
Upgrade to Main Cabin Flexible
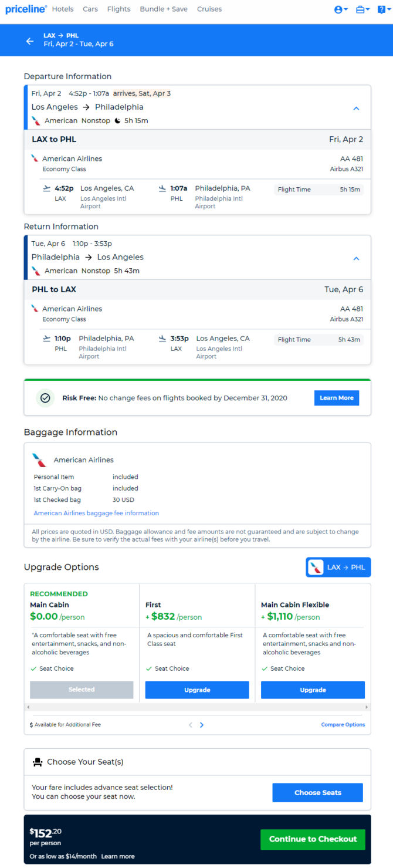pyautogui.click(x=313, y=690)
